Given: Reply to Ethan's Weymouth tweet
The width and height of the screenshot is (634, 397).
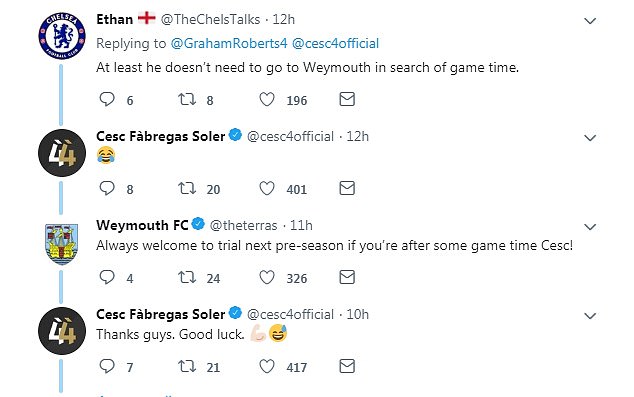Looking at the screenshot, I should (107, 99).
